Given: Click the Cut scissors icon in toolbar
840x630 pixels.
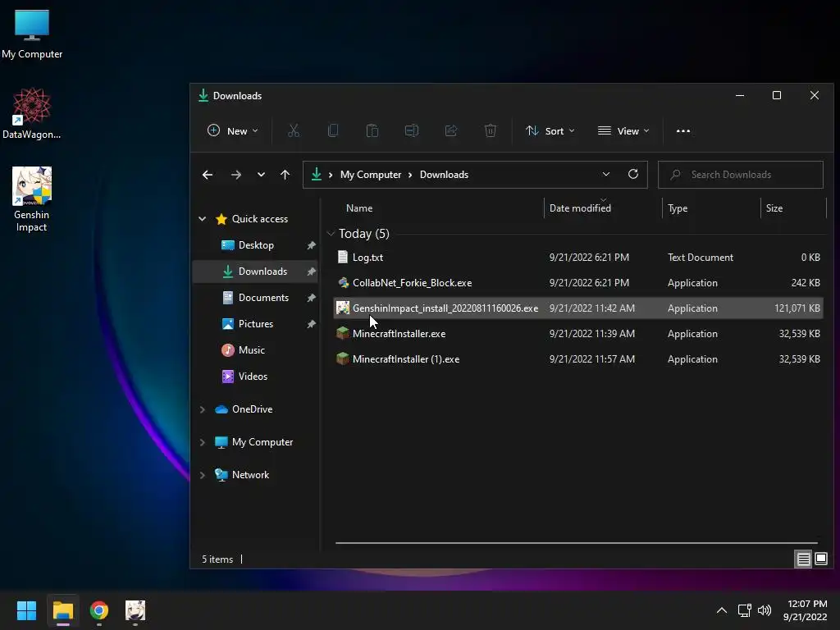Looking at the screenshot, I should (x=293, y=130).
